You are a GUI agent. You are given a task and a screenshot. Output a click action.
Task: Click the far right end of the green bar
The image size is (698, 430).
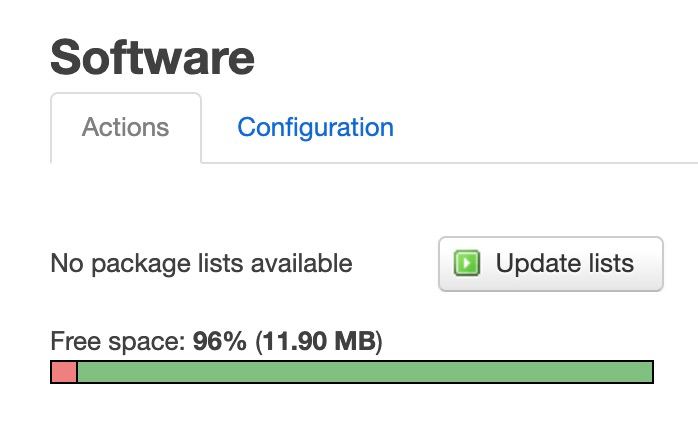(x=649, y=372)
